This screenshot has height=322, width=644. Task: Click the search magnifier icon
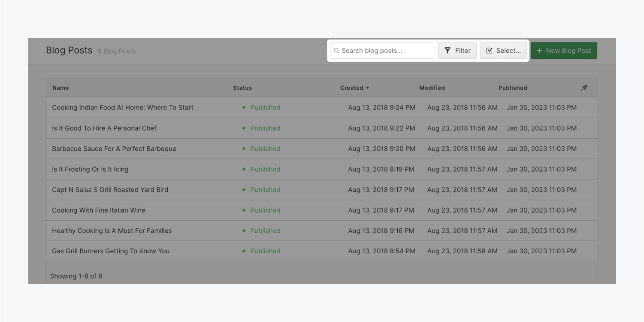pos(337,51)
